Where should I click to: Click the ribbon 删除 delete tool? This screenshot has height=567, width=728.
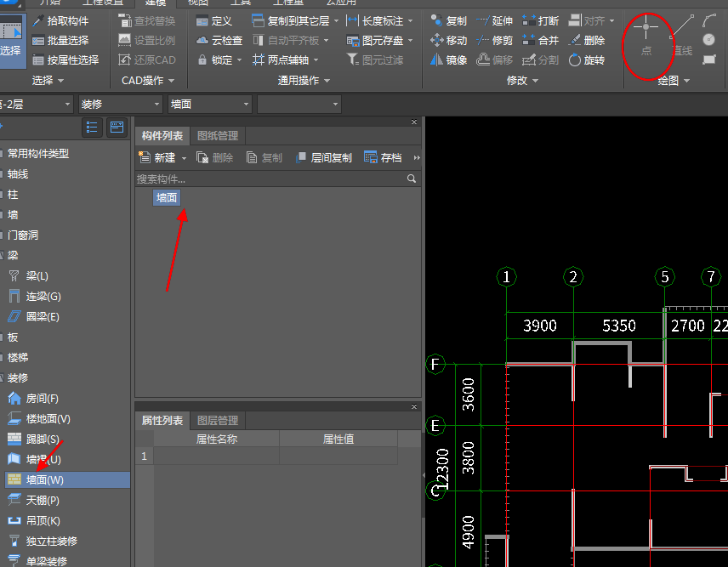tap(586, 40)
